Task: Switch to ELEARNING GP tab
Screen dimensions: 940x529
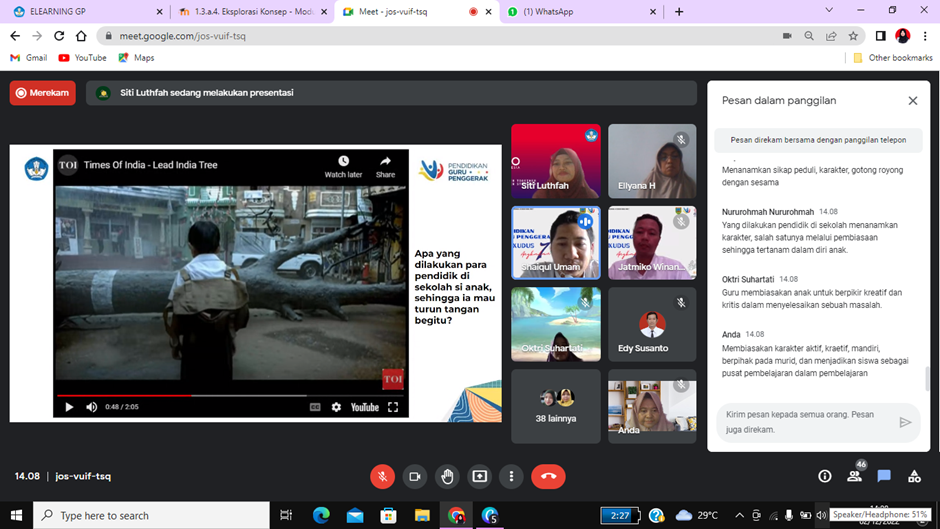Action: (84, 11)
